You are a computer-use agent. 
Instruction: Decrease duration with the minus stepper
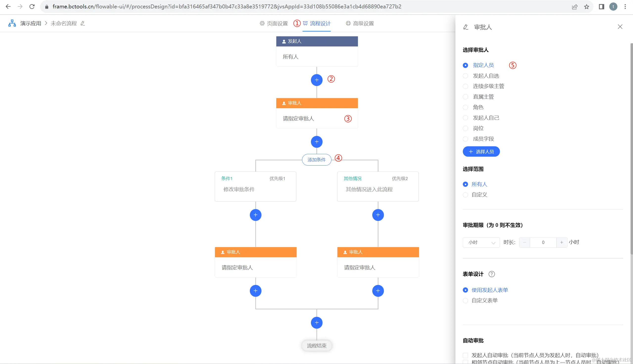coord(524,242)
